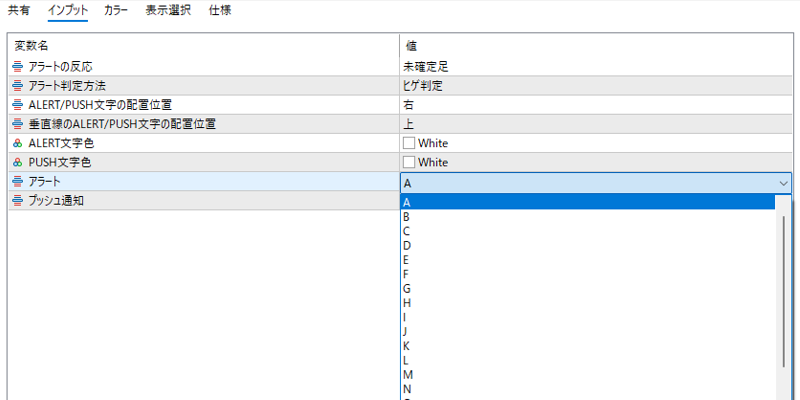Click the 変数名 column header

click(x=204, y=46)
